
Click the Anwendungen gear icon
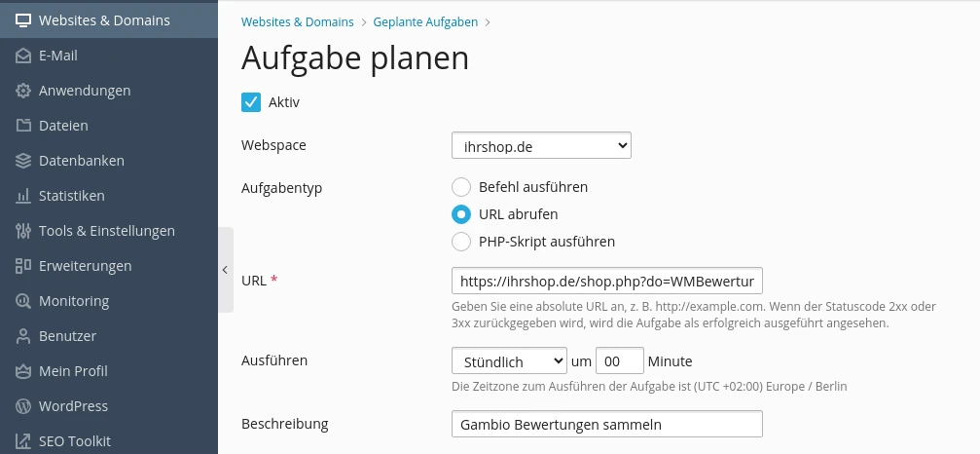coord(23,91)
